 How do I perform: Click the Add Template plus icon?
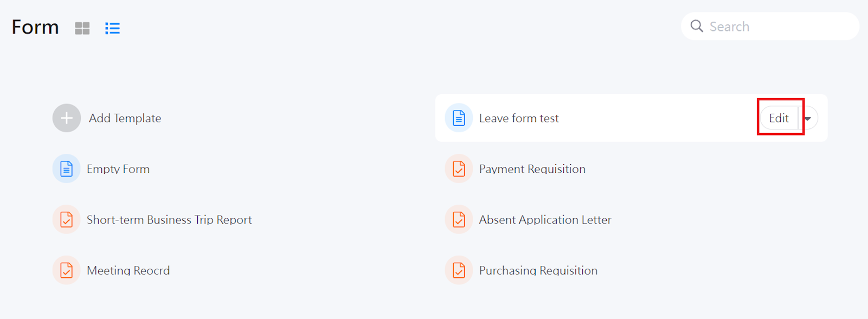tap(67, 118)
